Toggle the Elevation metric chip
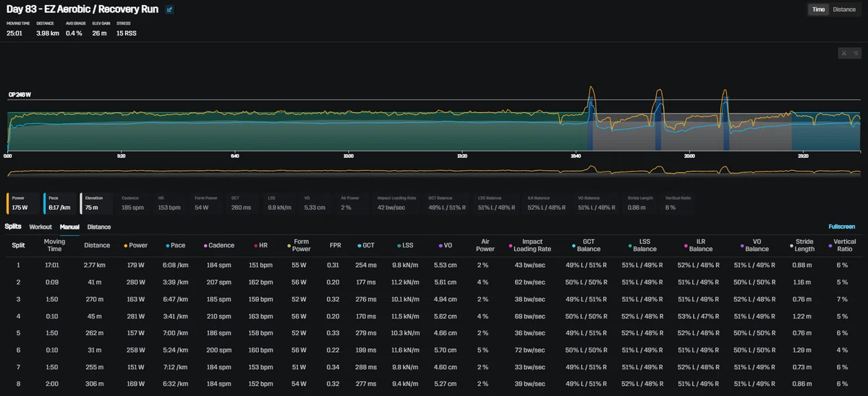This screenshot has height=396, width=868. (98, 203)
